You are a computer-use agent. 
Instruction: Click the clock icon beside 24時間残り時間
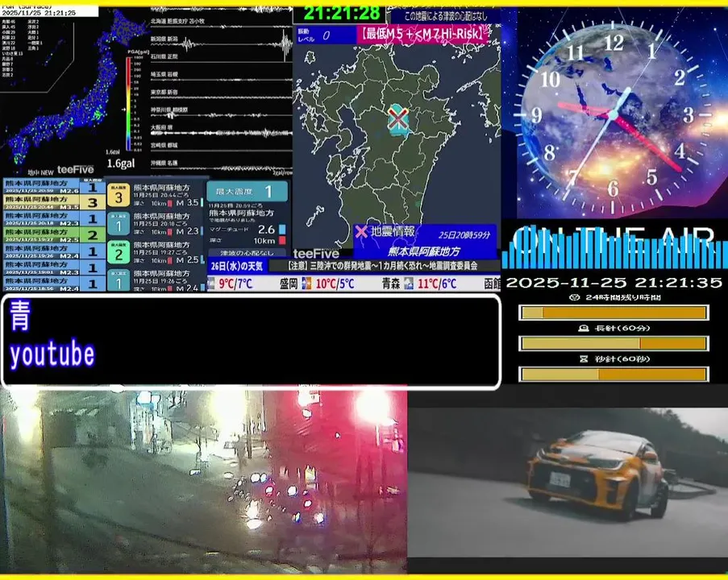(574, 297)
